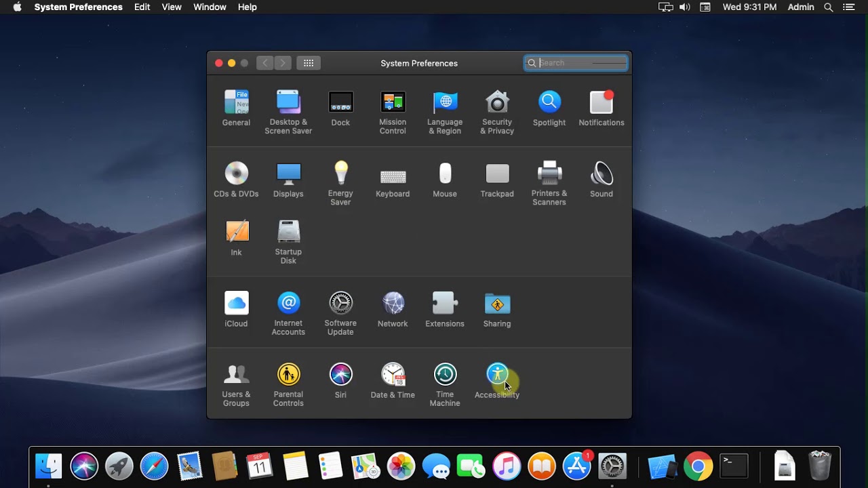Focus the System Preferences search field
This screenshot has height=488, width=868.
[576, 63]
